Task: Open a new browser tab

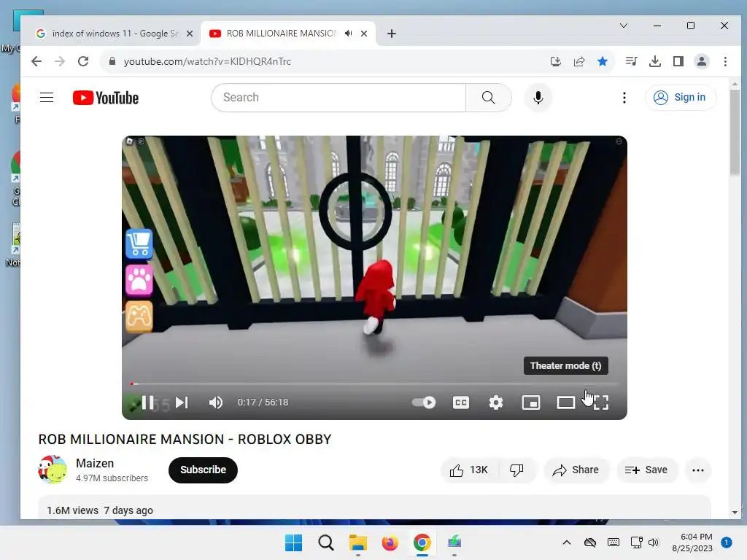Action: click(392, 34)
